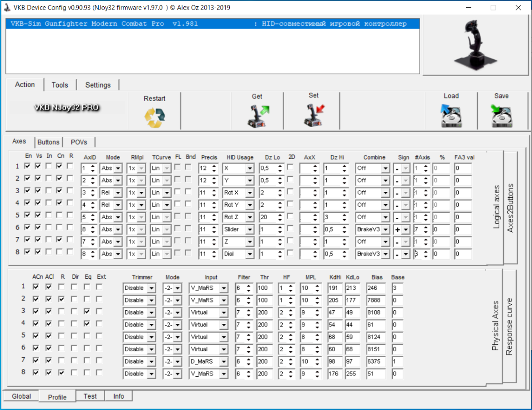This screenshot has width=532, height=410.
Task: Open the Buttons tab
Action: point(48,142)
